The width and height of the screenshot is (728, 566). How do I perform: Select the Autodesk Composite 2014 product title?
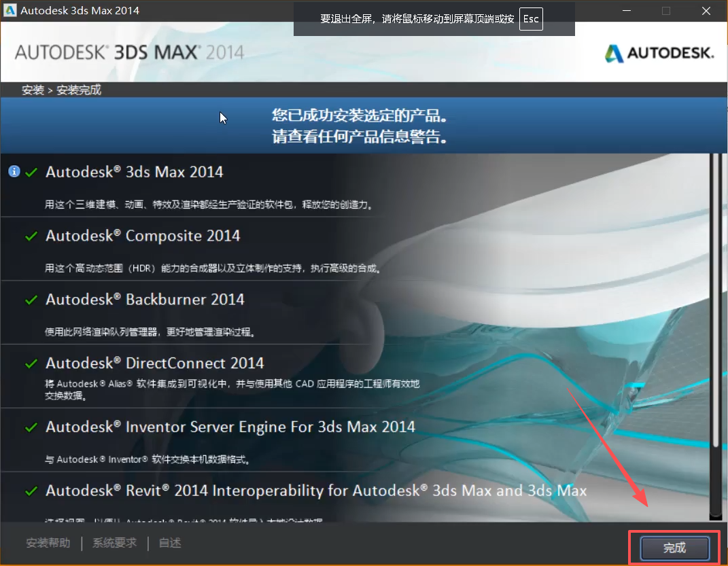143,236
